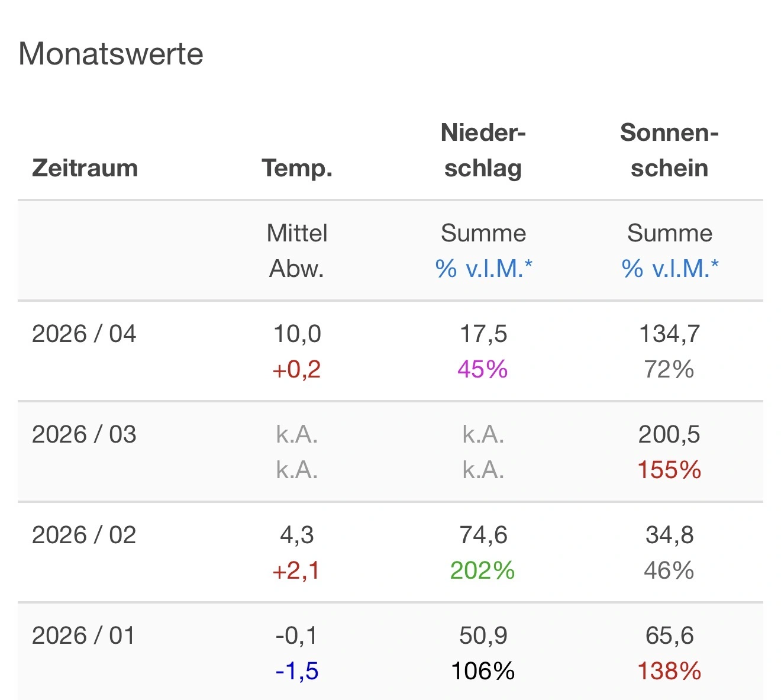
Task: Click the sunshine '% v.l.M.*' link
Action: coord(670,269)
